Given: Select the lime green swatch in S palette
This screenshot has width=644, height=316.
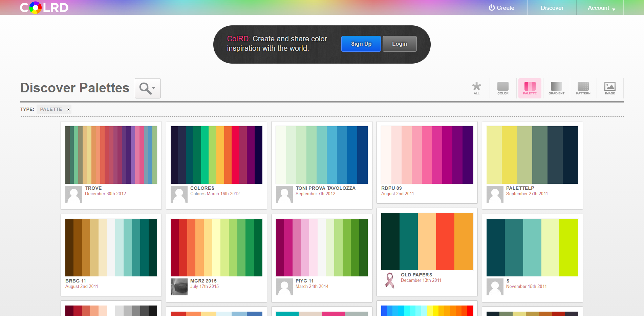Looking at the screenshot, I should 569,248.
